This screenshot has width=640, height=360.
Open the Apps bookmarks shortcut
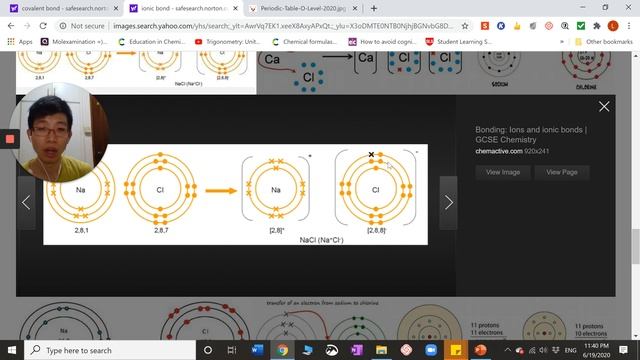point(20,42)
